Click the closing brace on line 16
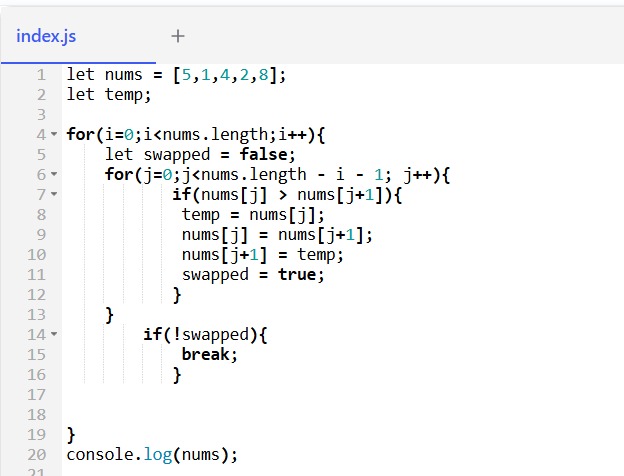Screen dimensions: 624x476 [x=177, y=375]
